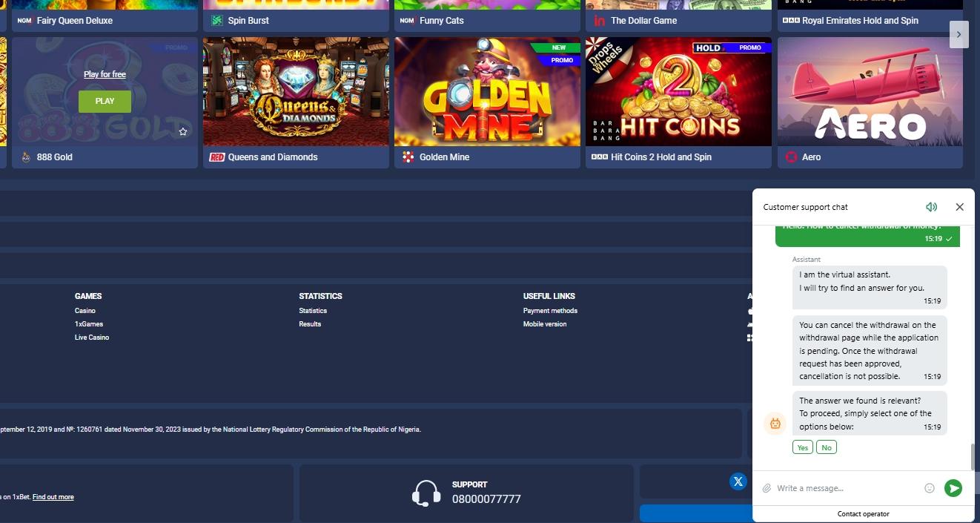
Task: Open the X (Twitter) social icon
Action: tap(738, 481)
